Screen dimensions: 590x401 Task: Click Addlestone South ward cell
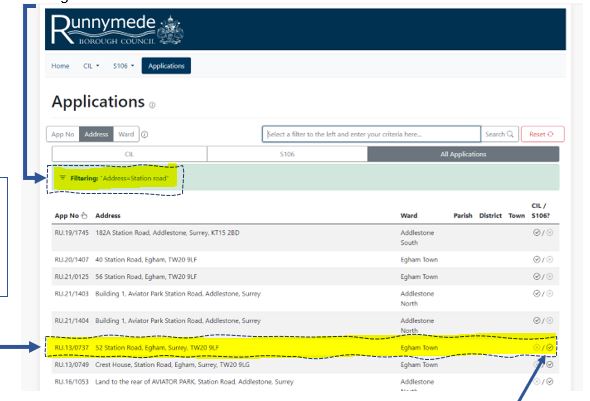click(x=417, y=238)
